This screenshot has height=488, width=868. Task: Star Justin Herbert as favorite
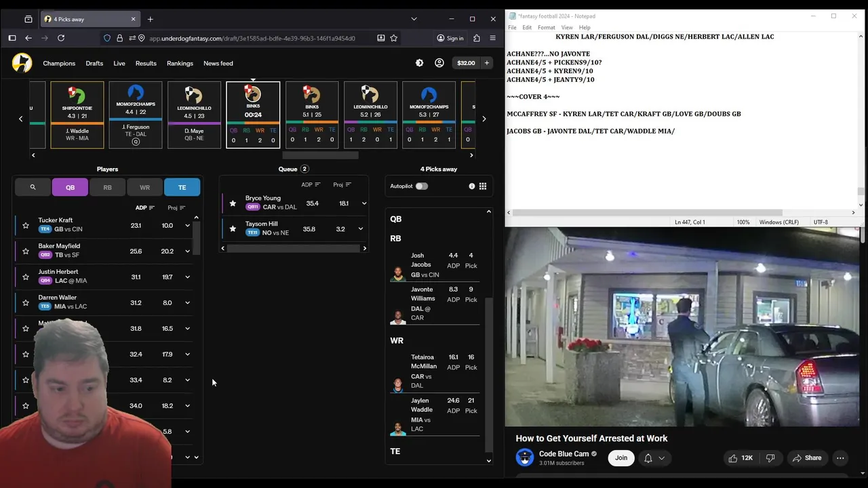[26, 277]
